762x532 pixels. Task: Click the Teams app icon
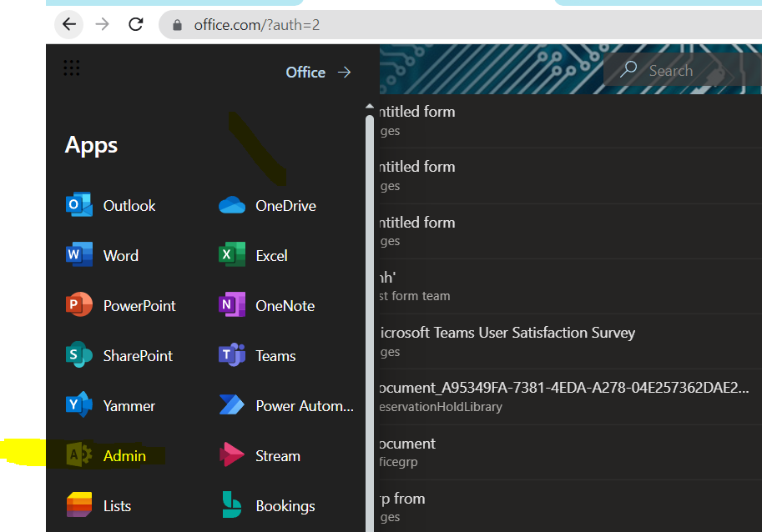click(232, 355)
